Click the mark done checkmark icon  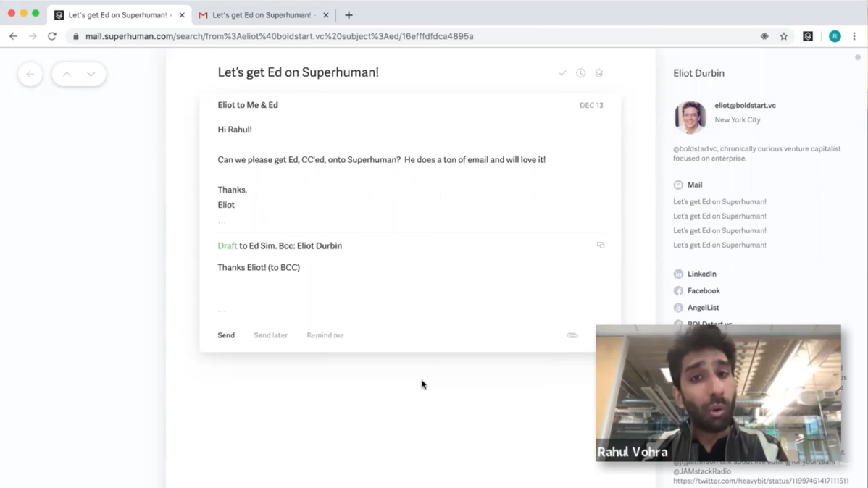(x=562, y=73)
